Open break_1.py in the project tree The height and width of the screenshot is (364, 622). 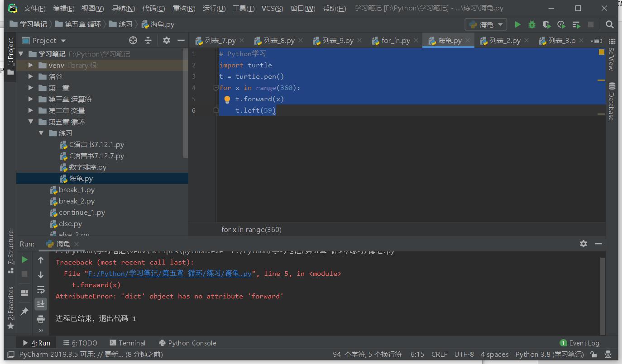pyautogui.click(x=77, y=189)
